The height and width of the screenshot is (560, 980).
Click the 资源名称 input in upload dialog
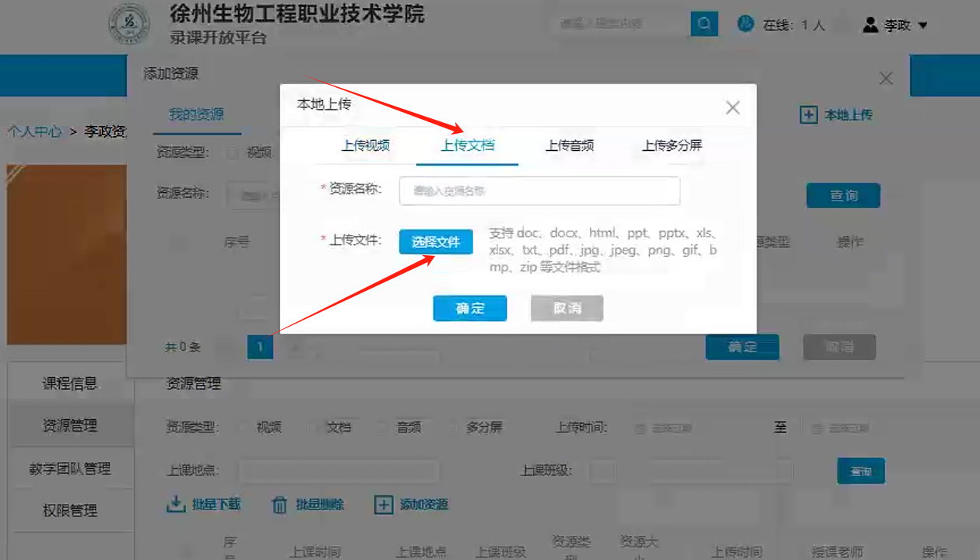(x=539, y=191)
